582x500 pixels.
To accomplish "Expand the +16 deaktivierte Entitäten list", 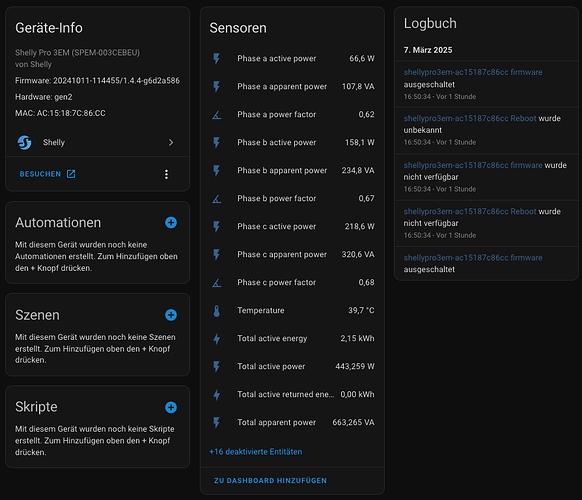I will click(256, 452).
